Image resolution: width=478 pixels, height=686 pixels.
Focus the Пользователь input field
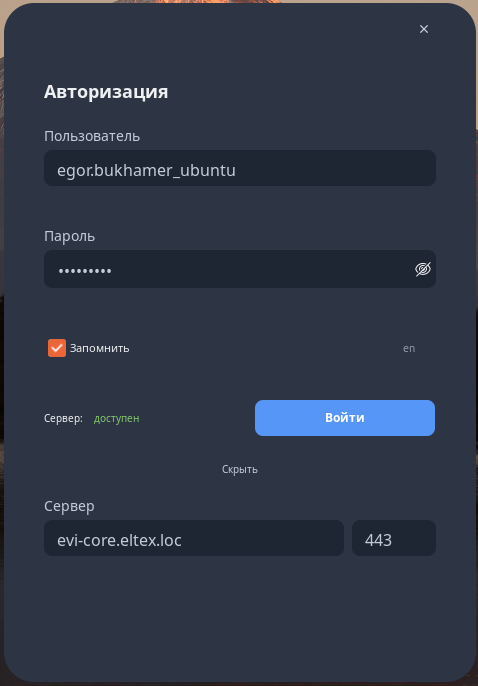pos(240,168)
